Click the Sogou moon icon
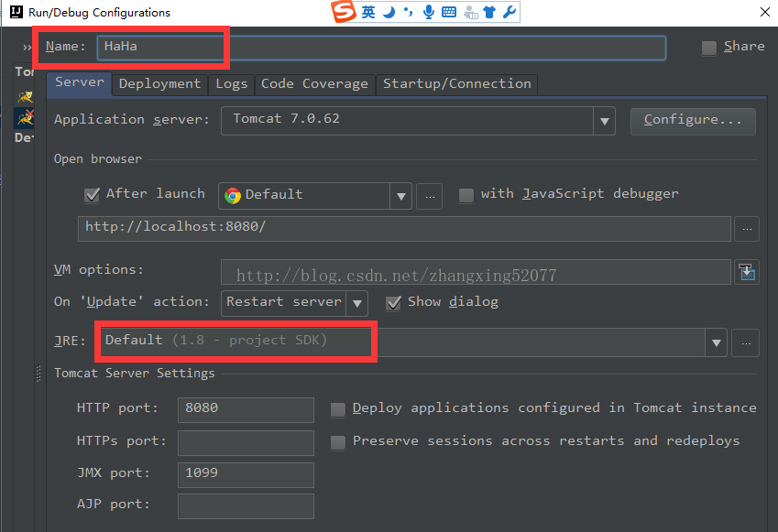The height and width of the screenshot is (532, 778). (389, 12)
